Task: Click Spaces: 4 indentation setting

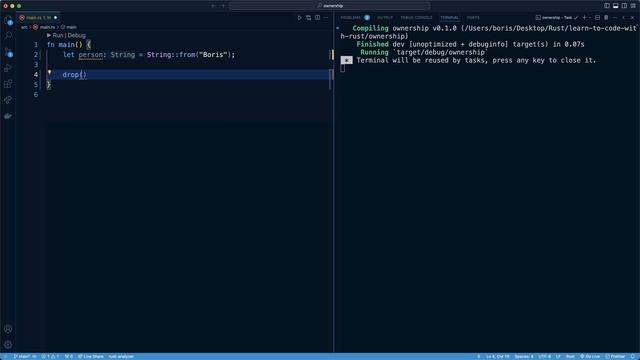Action: click(524, 356)
